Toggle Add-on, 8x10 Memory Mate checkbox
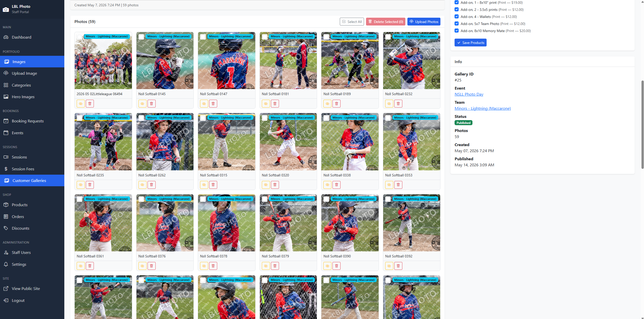Image resolution: width=644 pixels, height=319 pixels. click(457, 31)
